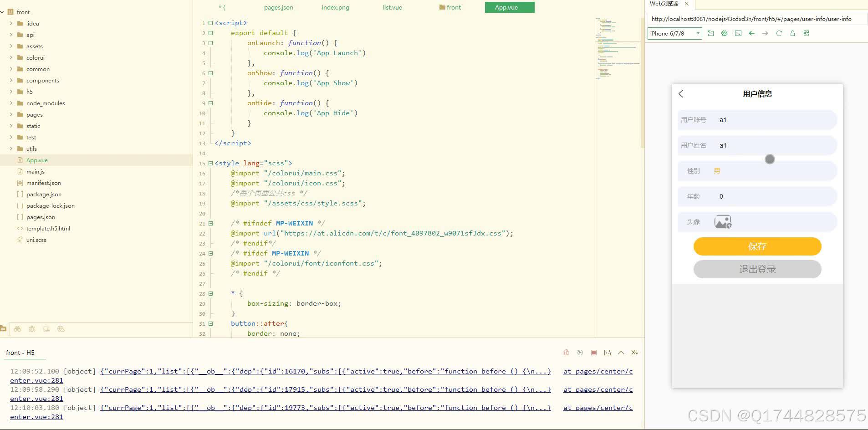Go back in the built-in web browser

click(x=751, y=33)
